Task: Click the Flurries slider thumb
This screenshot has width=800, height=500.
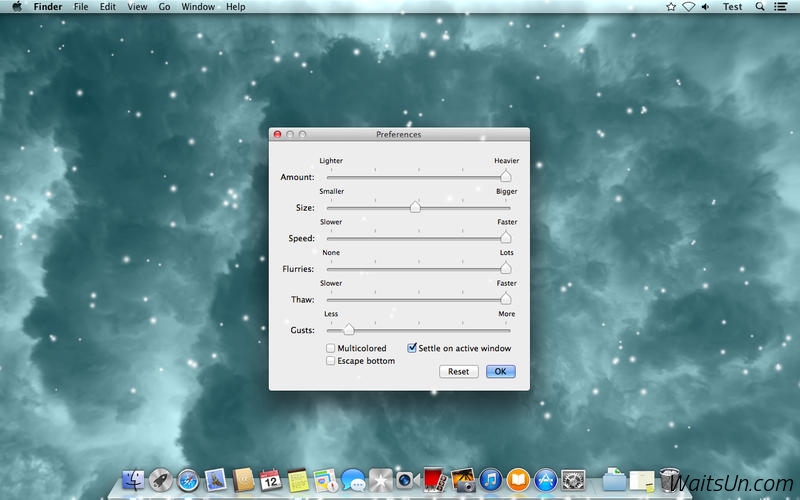Action: (506, 268)
